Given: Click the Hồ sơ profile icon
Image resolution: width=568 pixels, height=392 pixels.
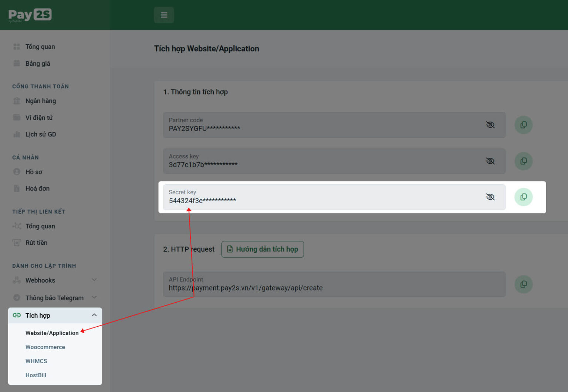Looking at the screenshot, I should (x=17, y=172).
